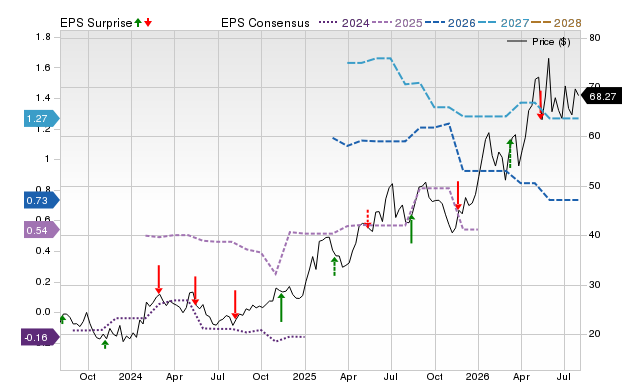
Task: Click the Price ($) legend entry
Action: (x=539, y=42)
